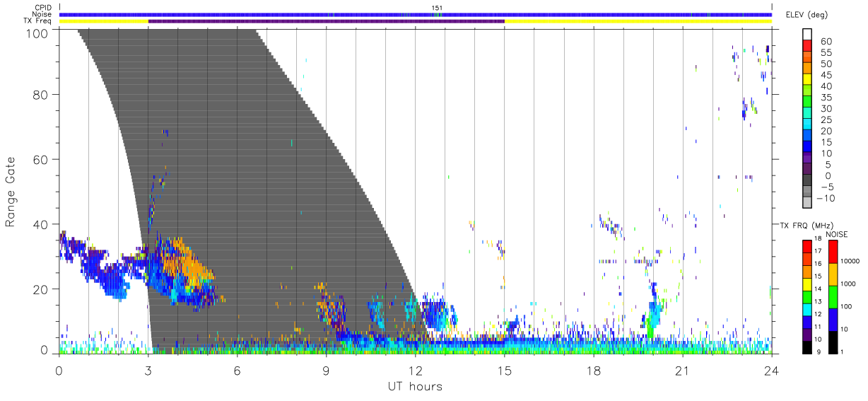Click the CPID label at top left
Image resolution: width=868 pixels, height=401 pixels.
(x=43, y=8)
